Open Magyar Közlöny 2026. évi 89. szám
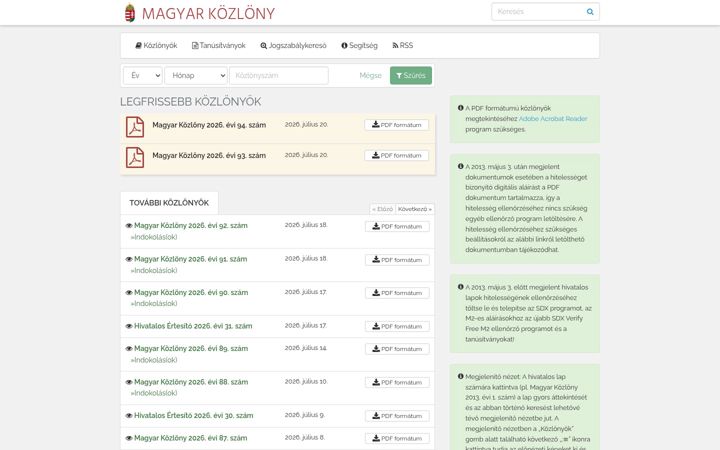 tap(191, 349)
